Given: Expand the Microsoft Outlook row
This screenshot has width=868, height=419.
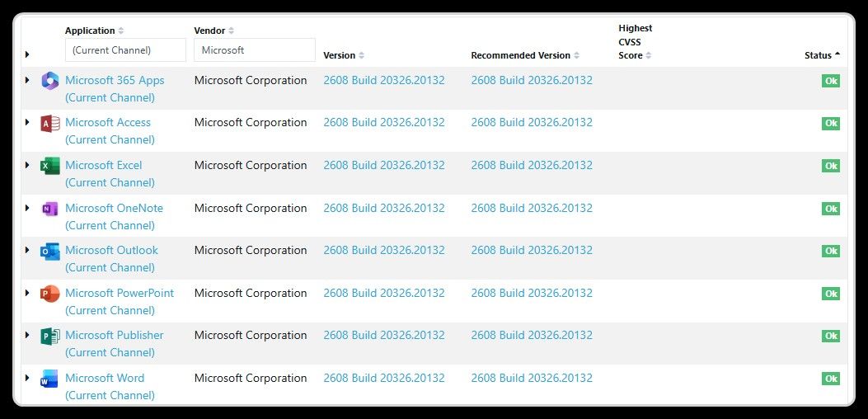Looking at the screenshot, I should (27, 250).
